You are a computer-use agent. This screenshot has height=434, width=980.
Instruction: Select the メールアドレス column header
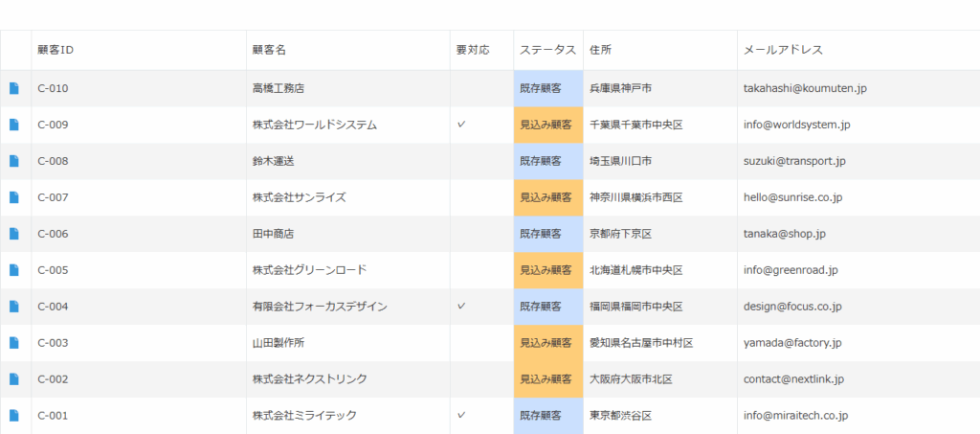783,50
